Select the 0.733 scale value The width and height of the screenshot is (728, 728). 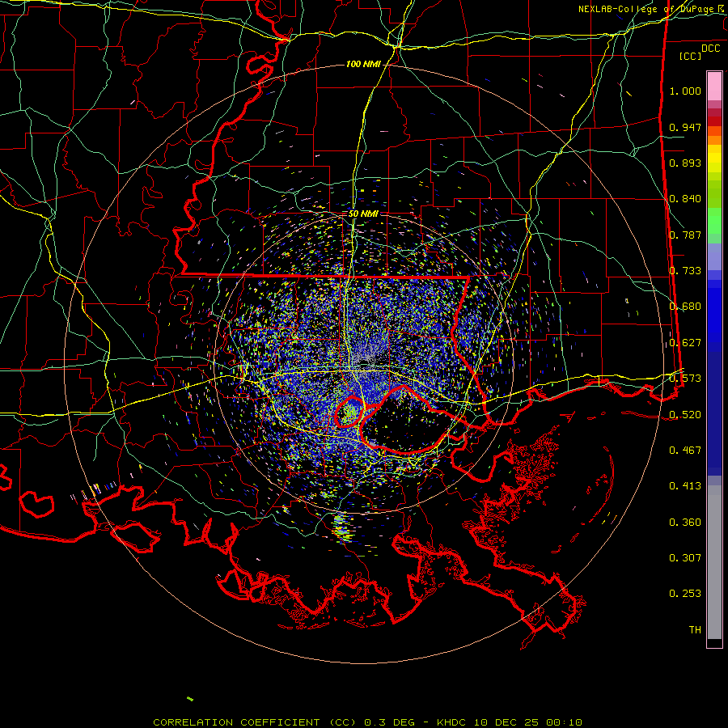point(685,271)
